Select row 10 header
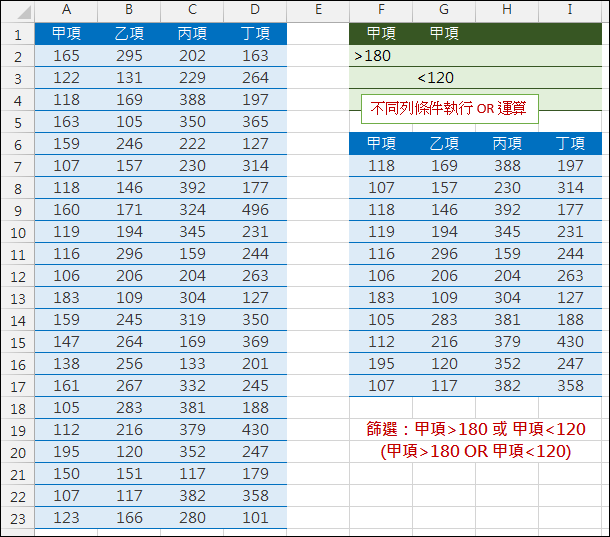 [18, 232]
